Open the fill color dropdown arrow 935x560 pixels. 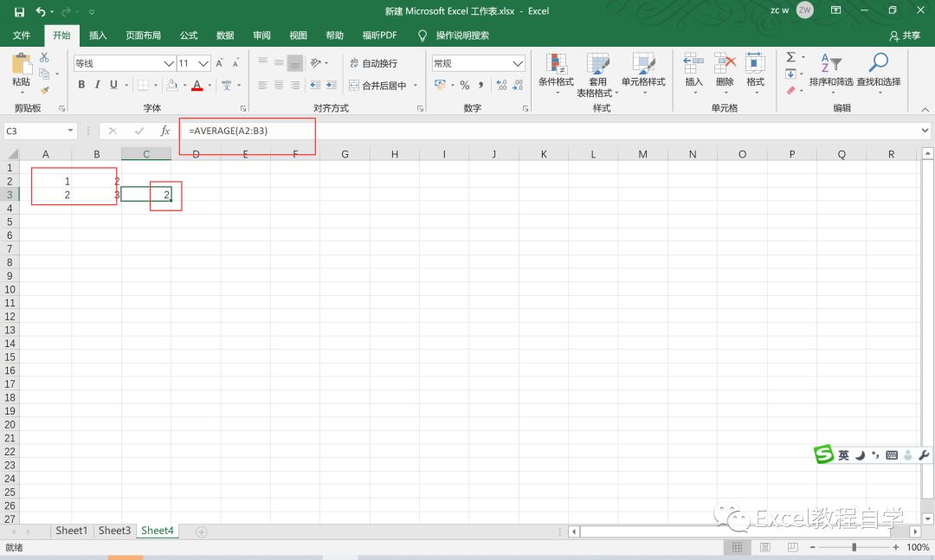pyautogui.click(x=185, y=86)
